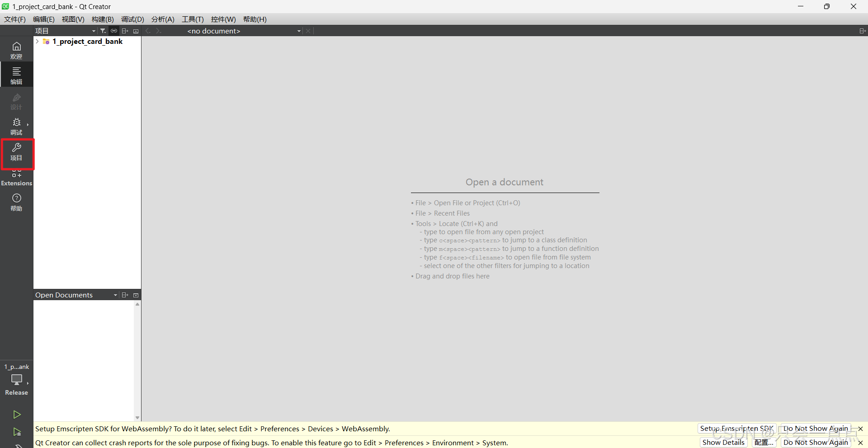The height and width of the screenshot is (448, 868).
Task: Click the Qt Creator title bar icon
Action: point(6,6)
